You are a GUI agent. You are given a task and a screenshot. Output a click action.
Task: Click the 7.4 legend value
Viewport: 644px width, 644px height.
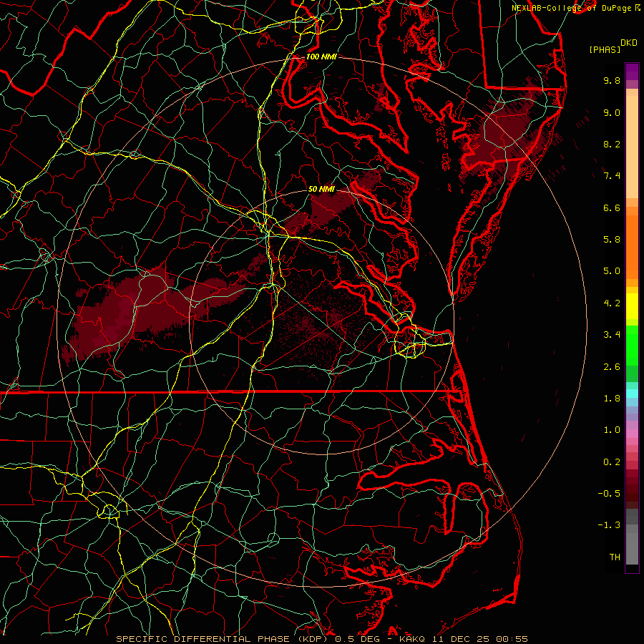tap(612, 176)
